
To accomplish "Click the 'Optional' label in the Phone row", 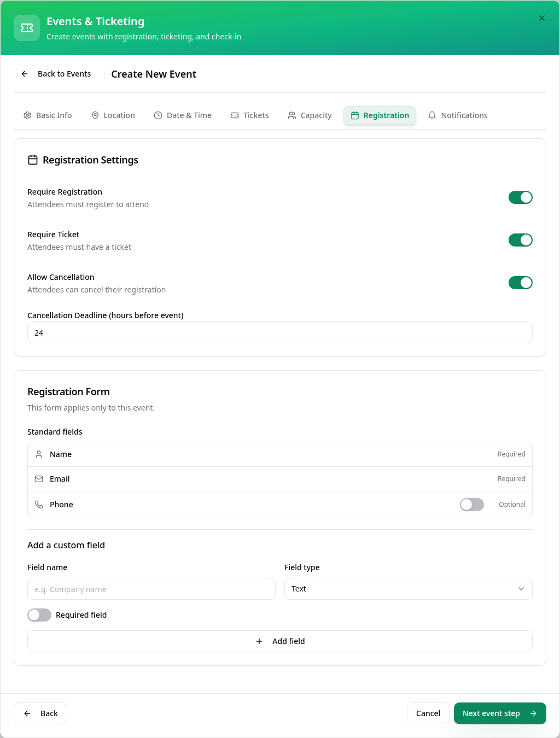I will [x=512, y=505].
